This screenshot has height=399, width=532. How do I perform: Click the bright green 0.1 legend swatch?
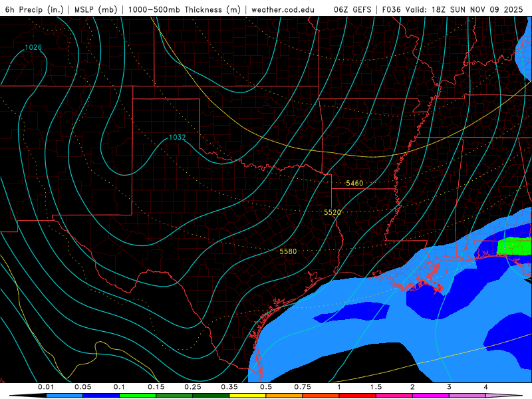(138, 396)
